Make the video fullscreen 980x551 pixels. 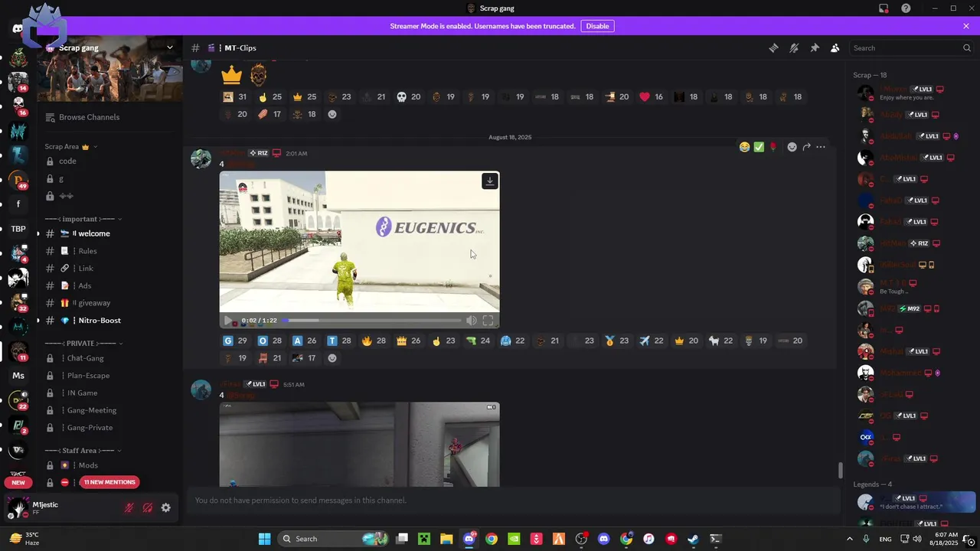[x=488, y=321]
